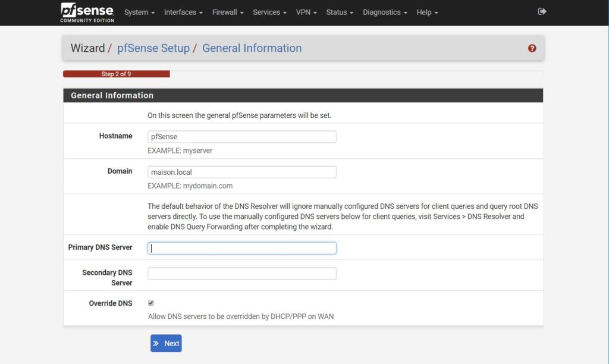Click the 'Primary DNS Server' label

coord(100,247)
